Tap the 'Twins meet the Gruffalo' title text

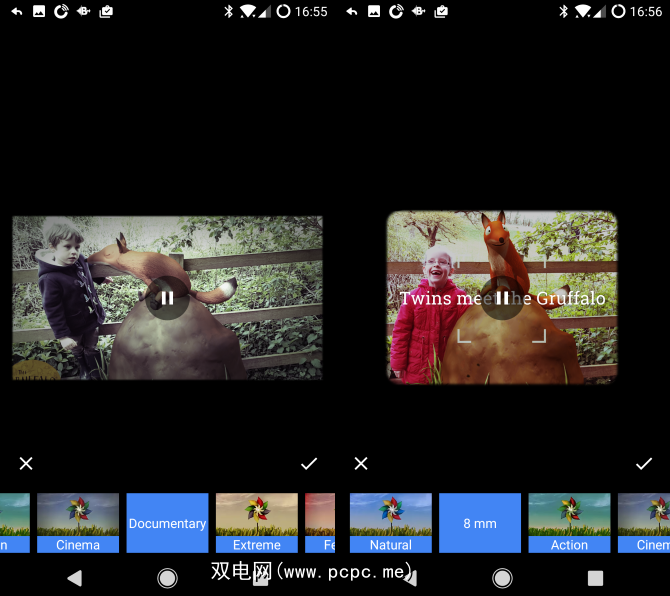click(x=502, y=298)
